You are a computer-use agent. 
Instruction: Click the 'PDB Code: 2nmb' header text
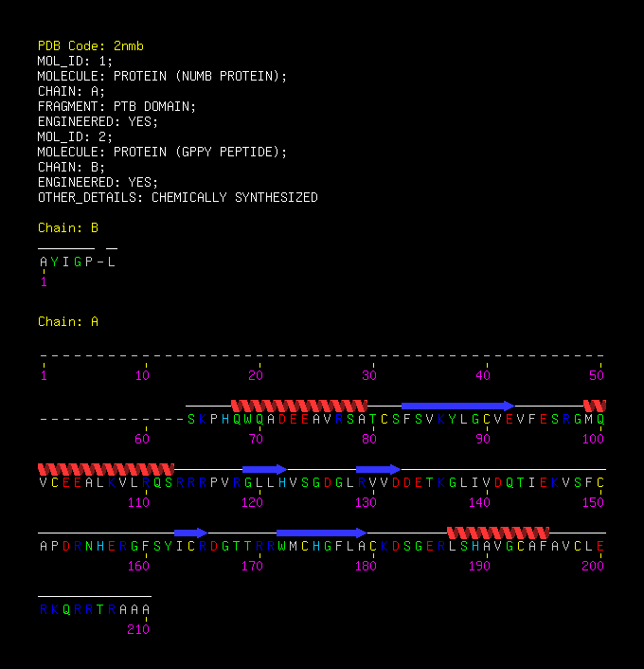click(91, 45)
